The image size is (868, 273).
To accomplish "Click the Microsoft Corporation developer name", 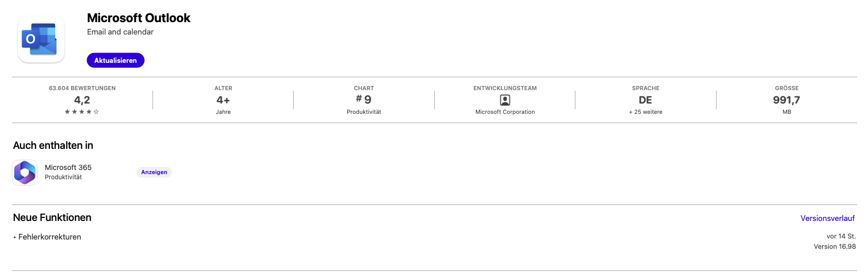I will pos(505,112).
